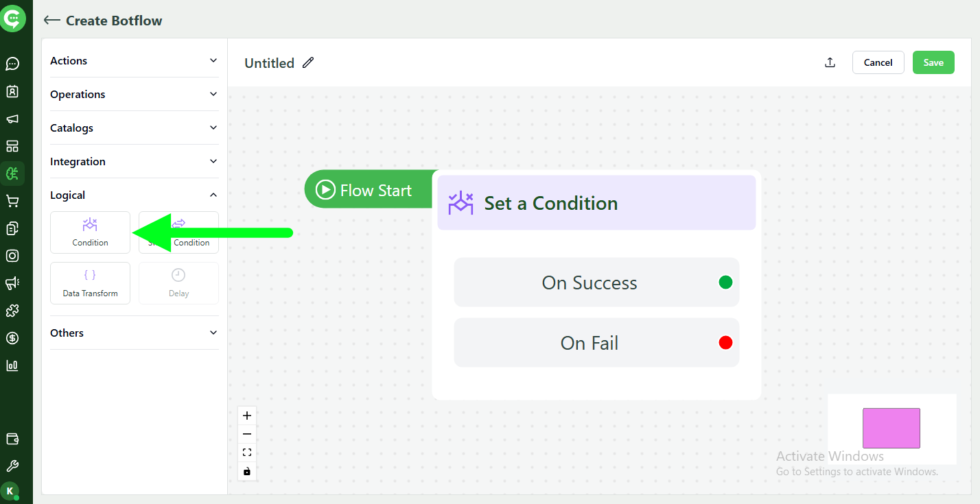The width and height of the screenshot is (980, 504).
Task: Save the botflow
Action: pyautogui.click(x=933, y=62)
